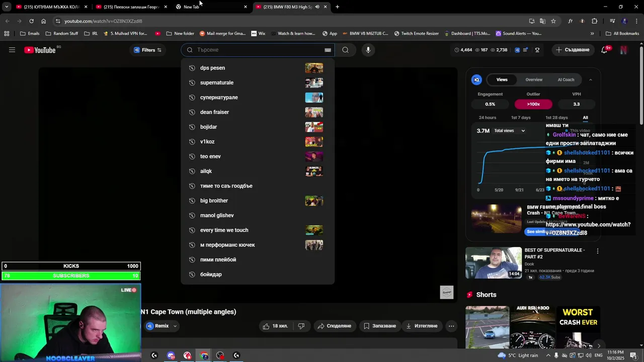Open the channel avatar account menu
This screenshot has height=362, width=644.
[623, 50]
